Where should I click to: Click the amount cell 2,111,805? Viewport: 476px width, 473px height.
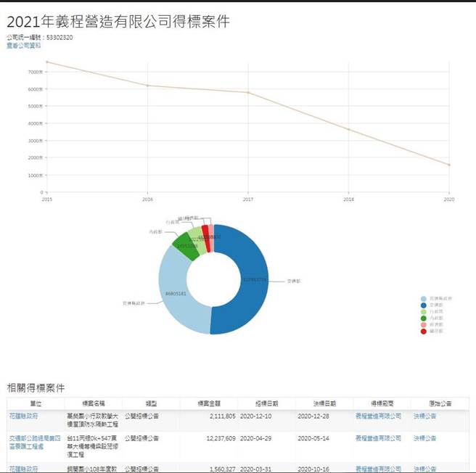pyautogui.click(x=222, y=416)
